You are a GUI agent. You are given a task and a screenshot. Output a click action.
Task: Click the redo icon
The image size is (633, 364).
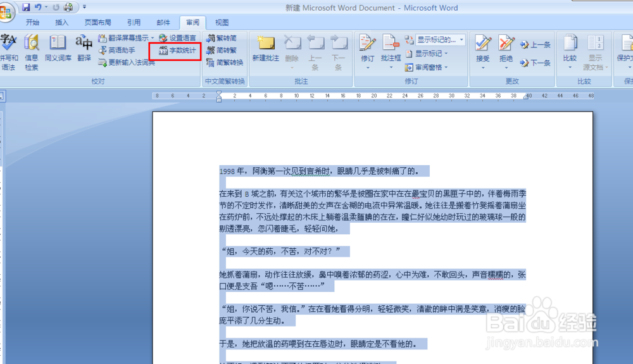tap(56, 7)
